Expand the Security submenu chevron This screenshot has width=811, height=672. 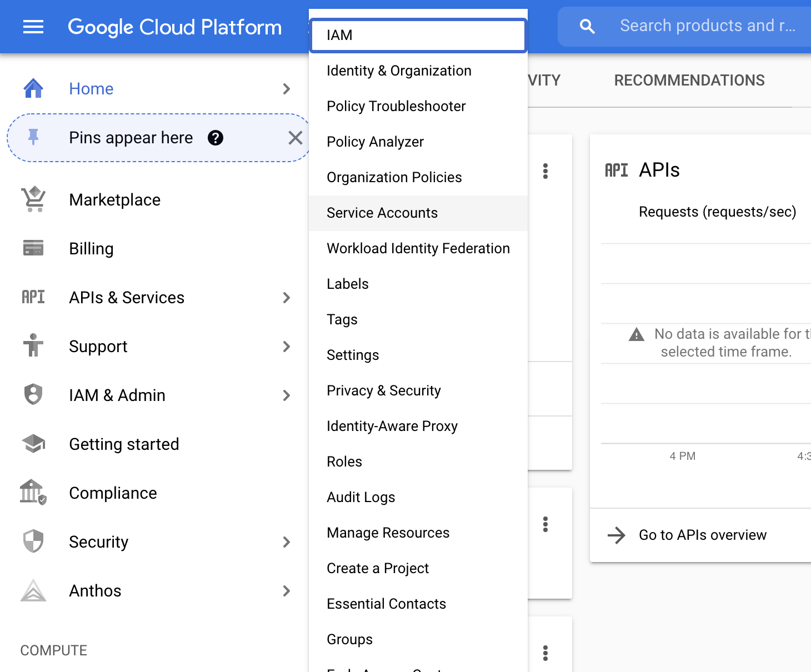(287, 542)
